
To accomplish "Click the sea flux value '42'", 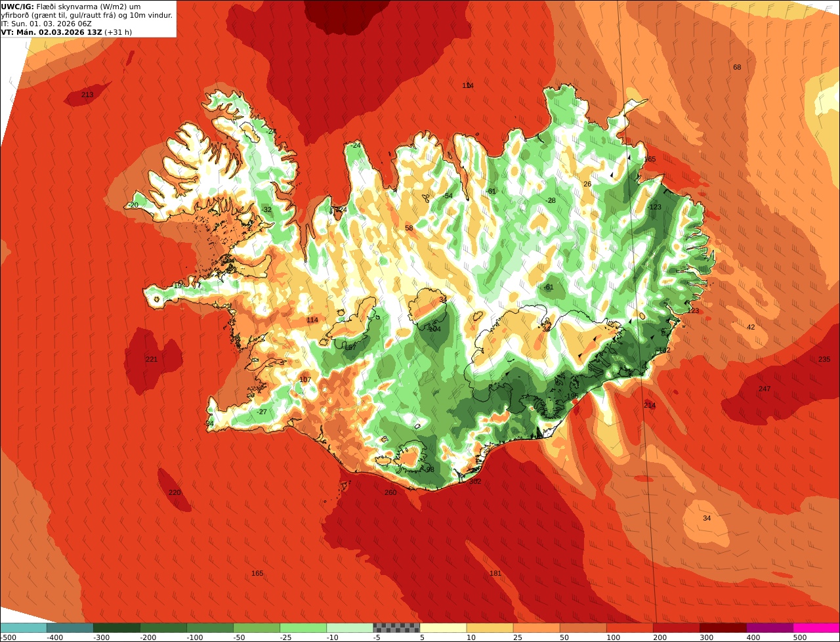I will click(x=751, y=328).
